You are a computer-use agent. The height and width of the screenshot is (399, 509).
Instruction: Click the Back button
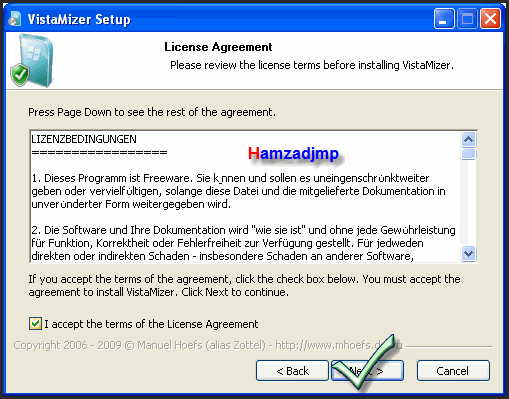[292, 371]
